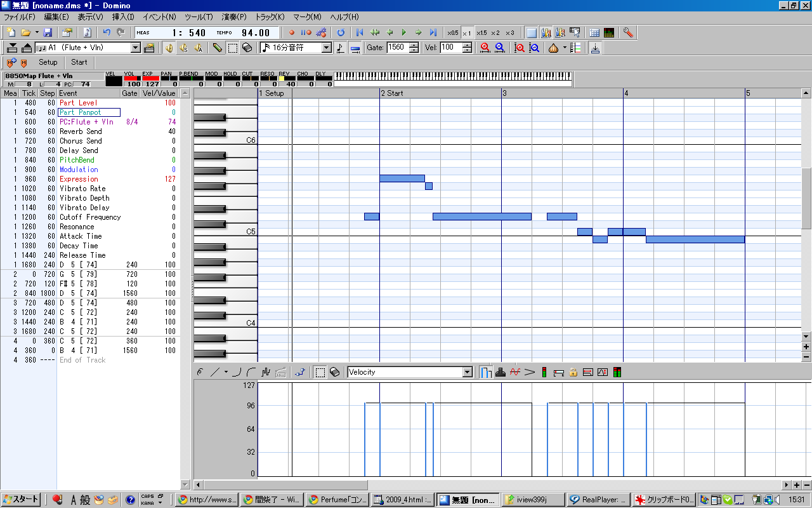Select the eraser tool in top toolbar
The width and height of the screenshot is (812, 508).
(x=247, y=48)
